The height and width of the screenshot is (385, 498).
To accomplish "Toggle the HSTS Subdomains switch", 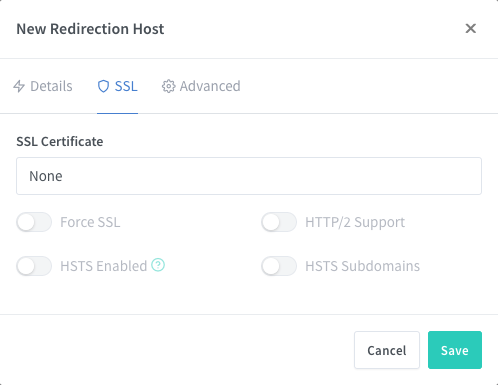I will click(279, 266).
